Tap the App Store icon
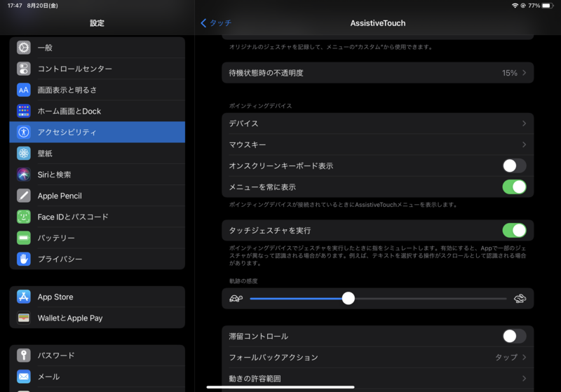 24,297
